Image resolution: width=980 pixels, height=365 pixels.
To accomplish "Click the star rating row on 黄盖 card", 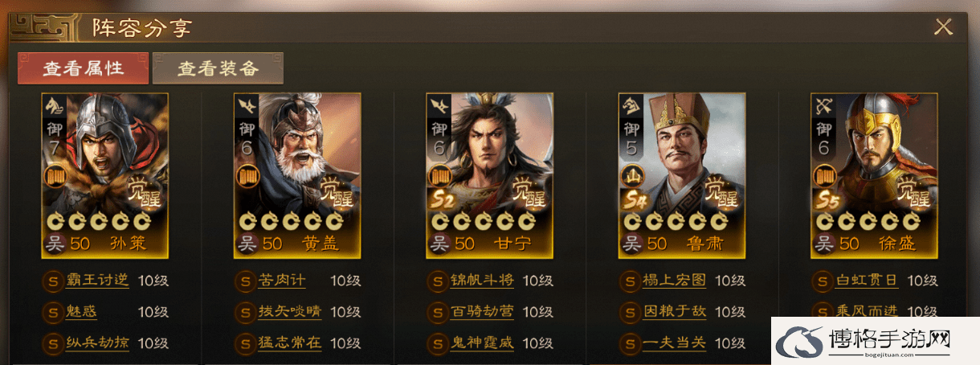I will coord(287,222).
